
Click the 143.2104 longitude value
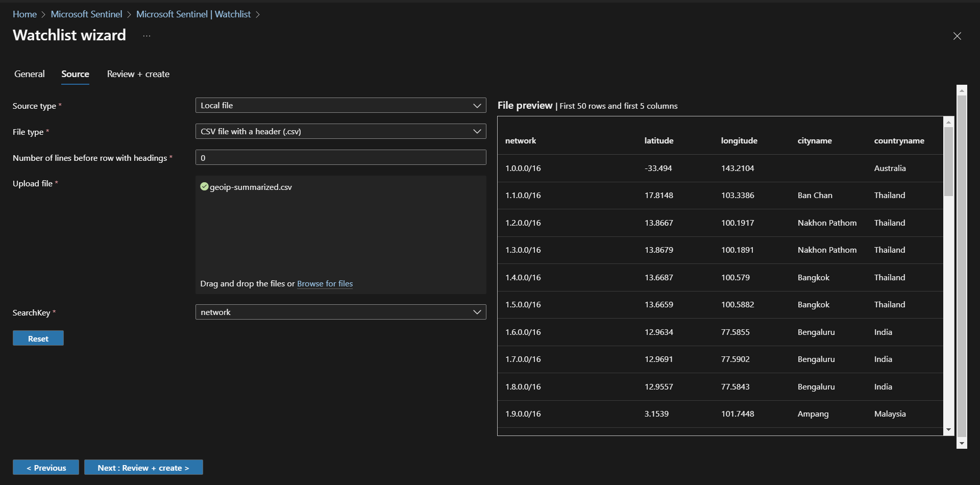(x=738, y=168)
